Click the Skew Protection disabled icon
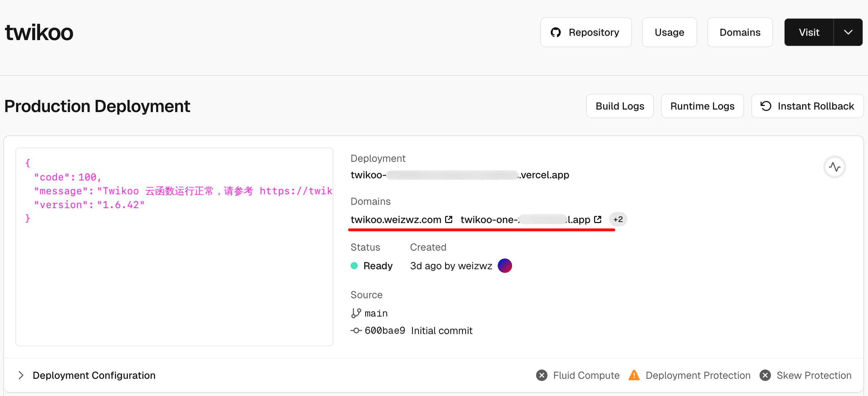This screenshot has height=396, width=868. click(765, 375)
